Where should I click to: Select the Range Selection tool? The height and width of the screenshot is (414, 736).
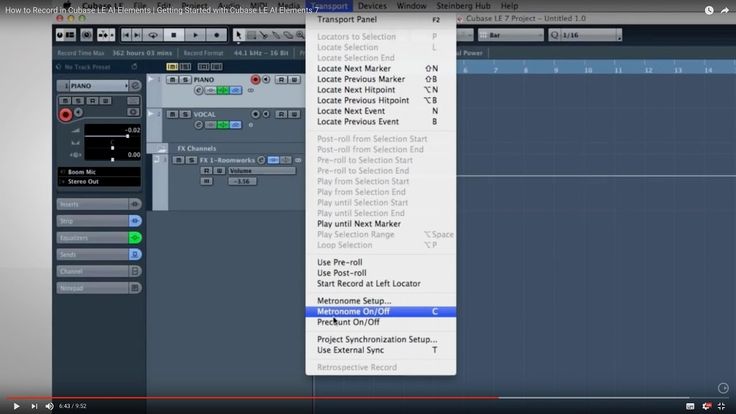(252, 35)
